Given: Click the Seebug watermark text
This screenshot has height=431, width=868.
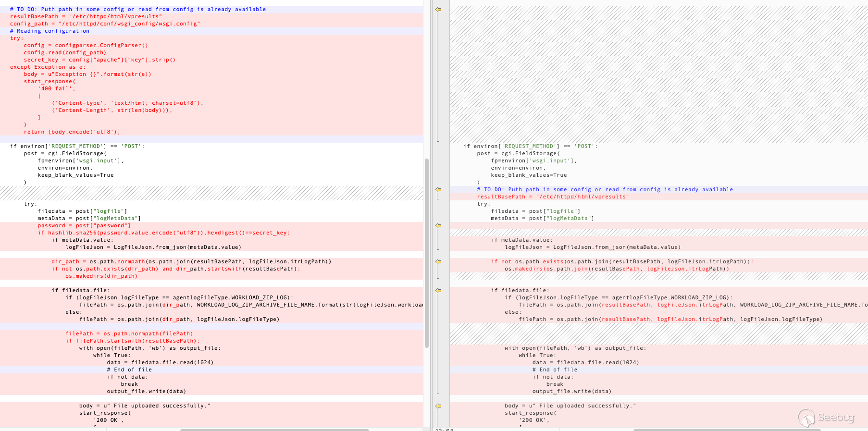Looking at the screenshot, I should coord(836,417).
